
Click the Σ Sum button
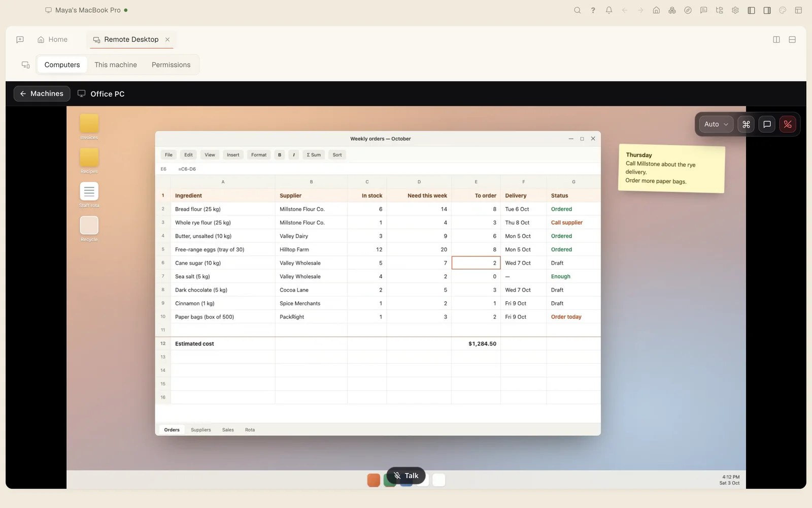pos(314,155)
